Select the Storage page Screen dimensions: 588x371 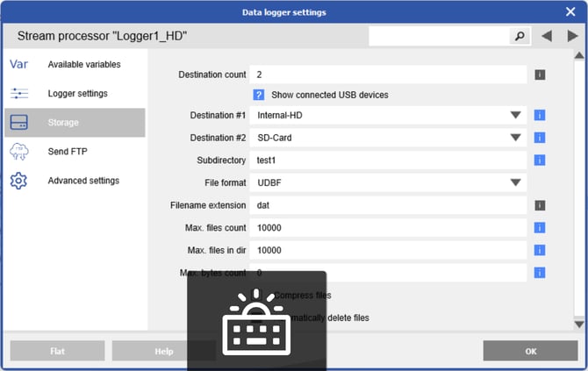pyautogui.click(x=75, y=123)
